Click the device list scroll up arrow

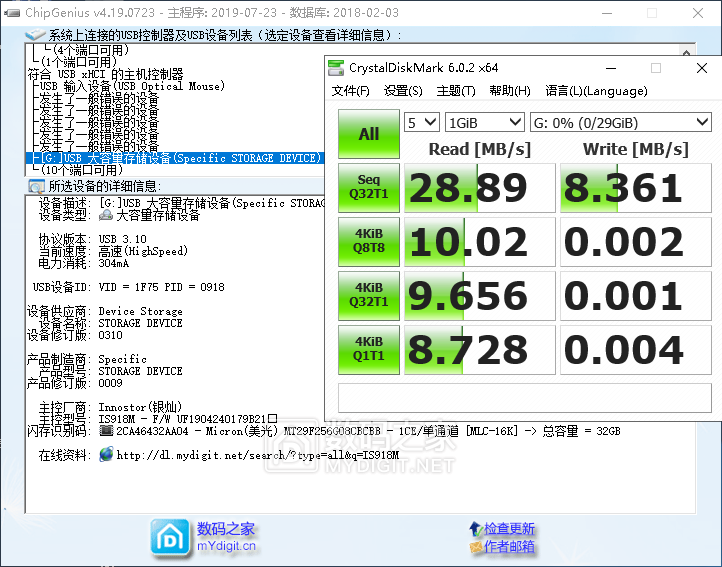(686, 52)
